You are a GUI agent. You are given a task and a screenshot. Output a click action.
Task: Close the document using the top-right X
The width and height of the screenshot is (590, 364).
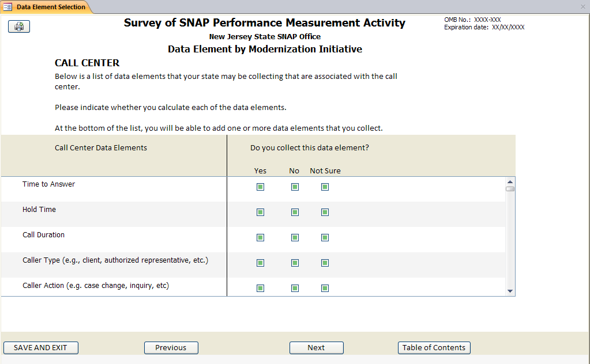[x=583, y=7]
